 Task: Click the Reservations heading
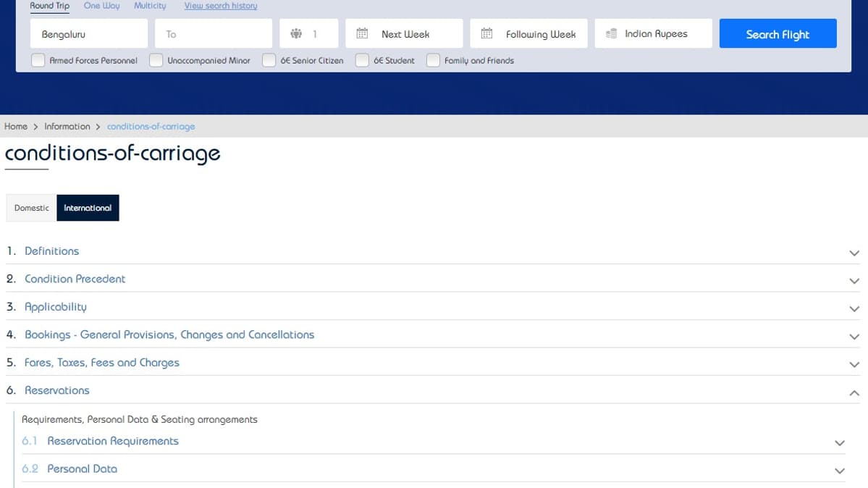(57, 390)
